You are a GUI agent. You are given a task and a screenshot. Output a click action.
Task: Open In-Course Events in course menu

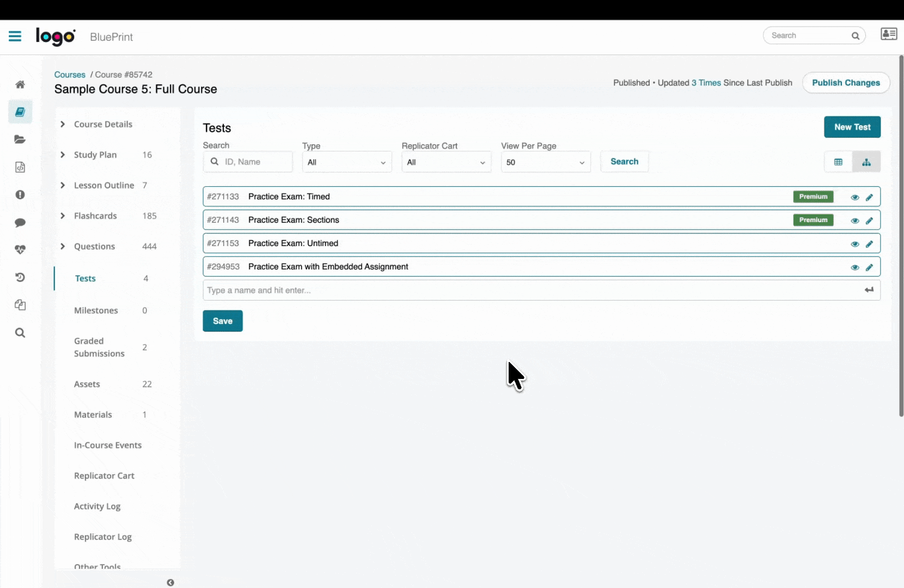coord(108,445)
